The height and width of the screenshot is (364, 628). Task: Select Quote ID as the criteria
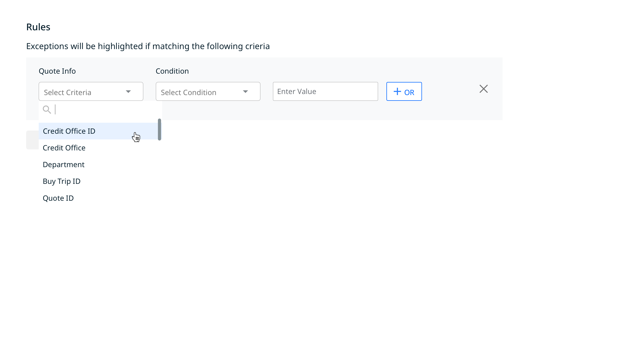(58, 198)
